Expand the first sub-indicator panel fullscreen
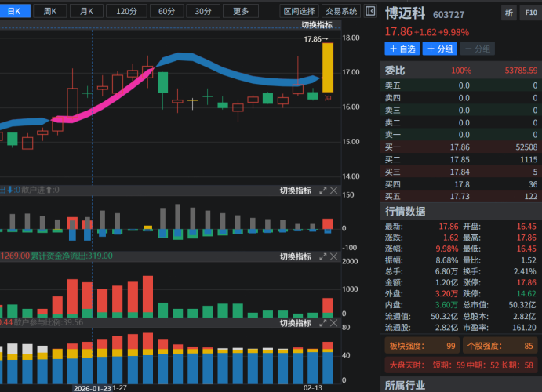The width and height of the screenshot is (542, 392). pyautogui.click(x=322, y=191)
